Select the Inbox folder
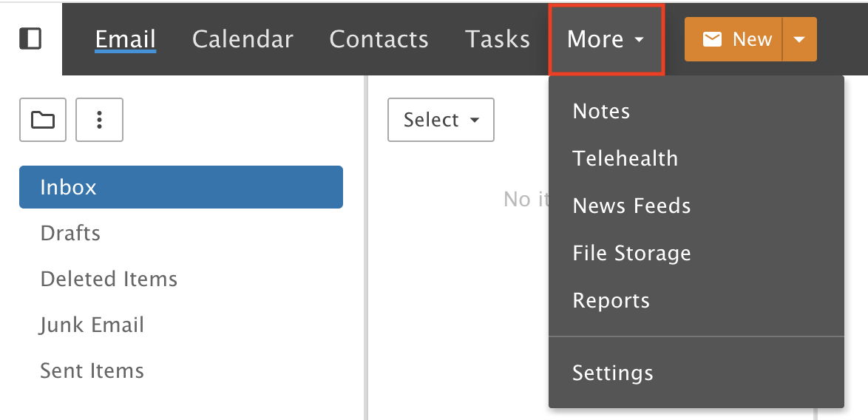The image size is (868, 420). click(181, 187)
